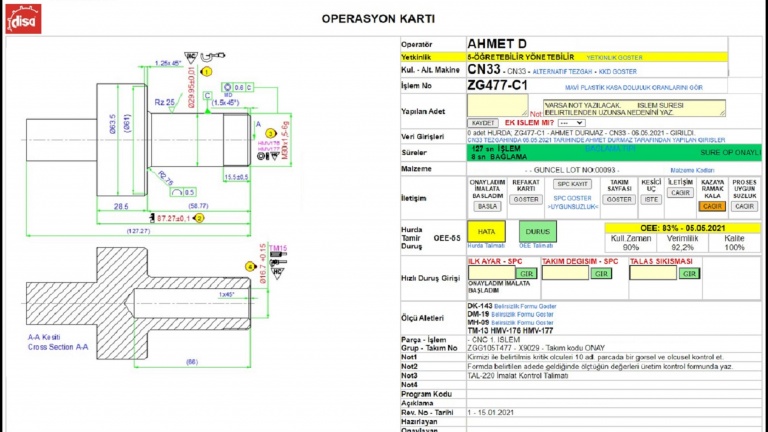Open the EK ISLEM MI dropdown
768x432 pixels.
(571, 123)
